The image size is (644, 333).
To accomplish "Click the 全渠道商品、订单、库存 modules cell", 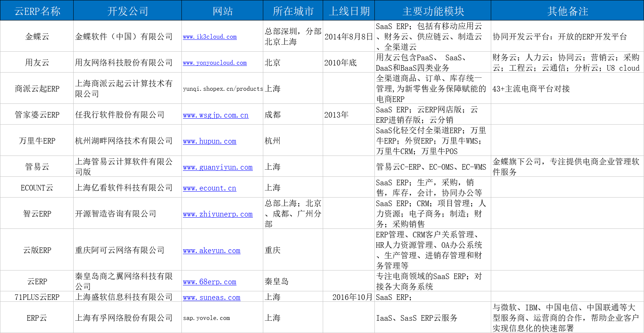I will tap(433, 88).
